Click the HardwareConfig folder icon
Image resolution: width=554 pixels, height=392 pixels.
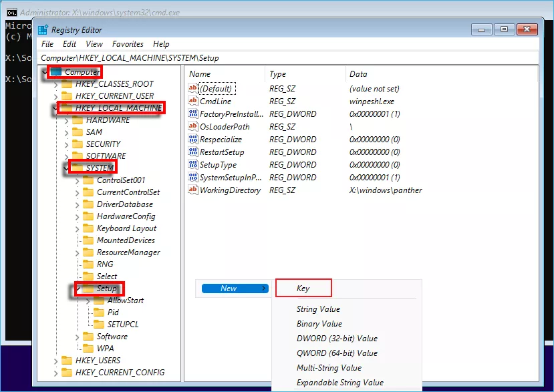click(x=88, y=216)
